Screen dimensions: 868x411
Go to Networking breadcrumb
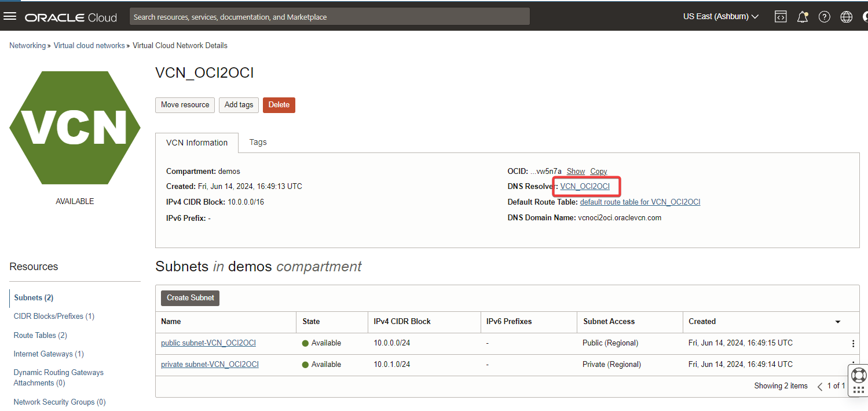tap(27, 45)
